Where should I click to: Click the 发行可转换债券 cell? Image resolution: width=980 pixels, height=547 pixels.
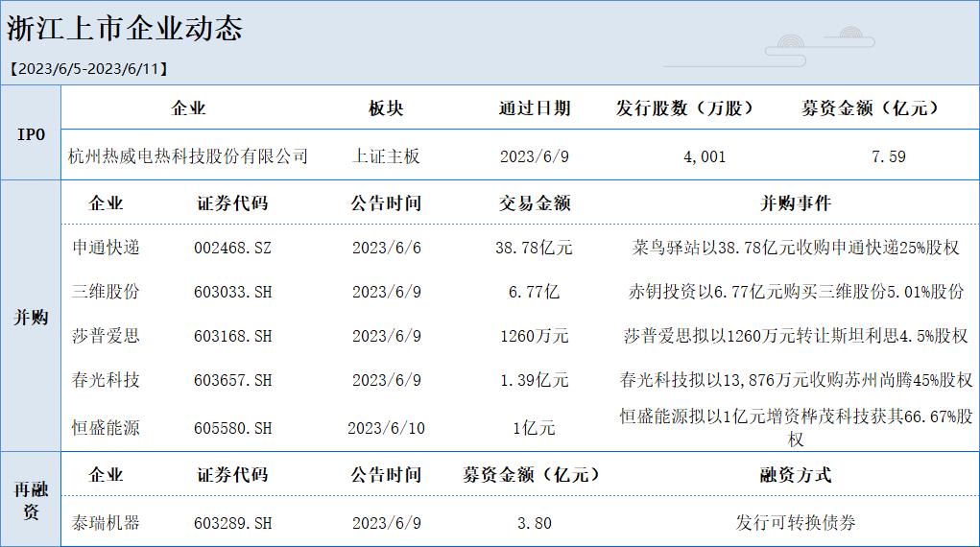[795, 523]
